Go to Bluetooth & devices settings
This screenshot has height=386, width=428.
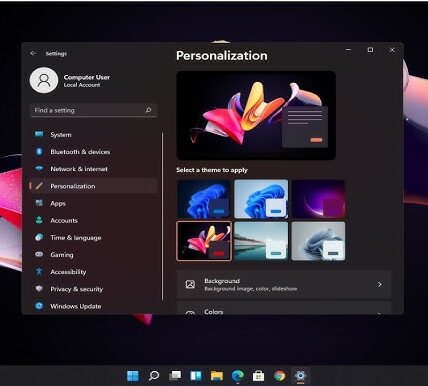click(x=93, y=152)
